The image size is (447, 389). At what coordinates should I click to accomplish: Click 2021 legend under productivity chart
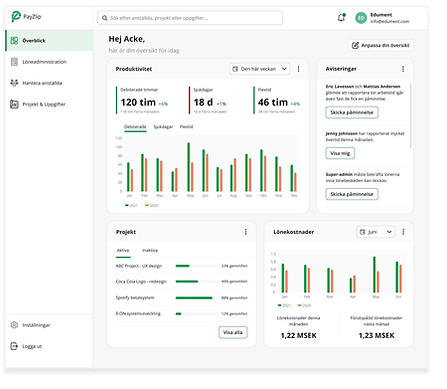coord(131,205)
